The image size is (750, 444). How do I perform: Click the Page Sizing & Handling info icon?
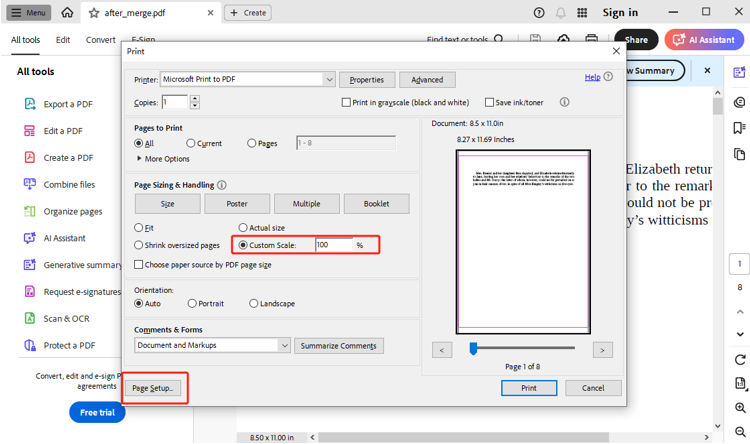click(222, 185)
